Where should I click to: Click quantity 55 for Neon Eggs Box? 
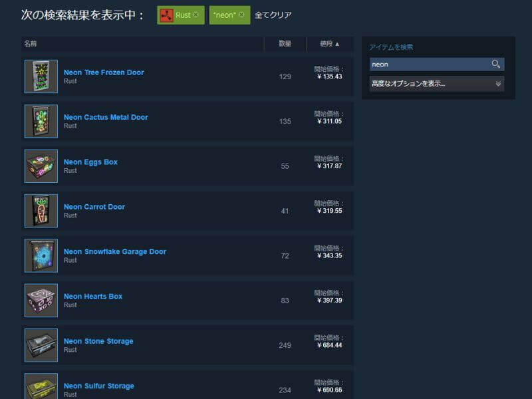285,166
